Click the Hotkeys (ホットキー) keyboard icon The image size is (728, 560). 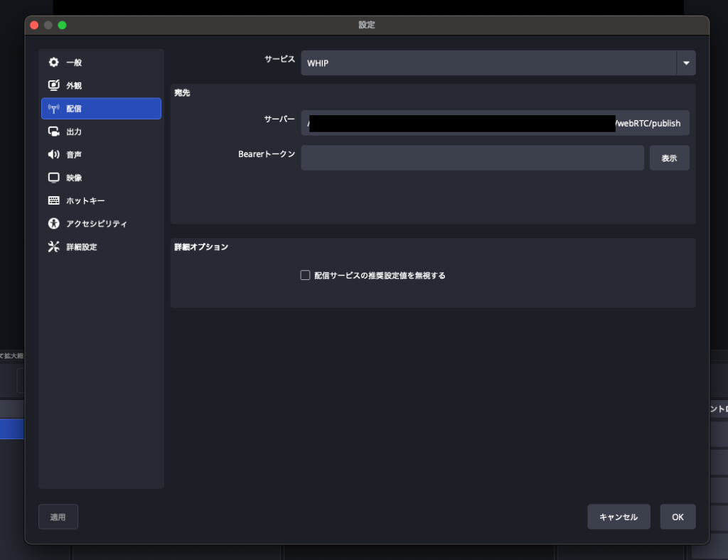53,200
